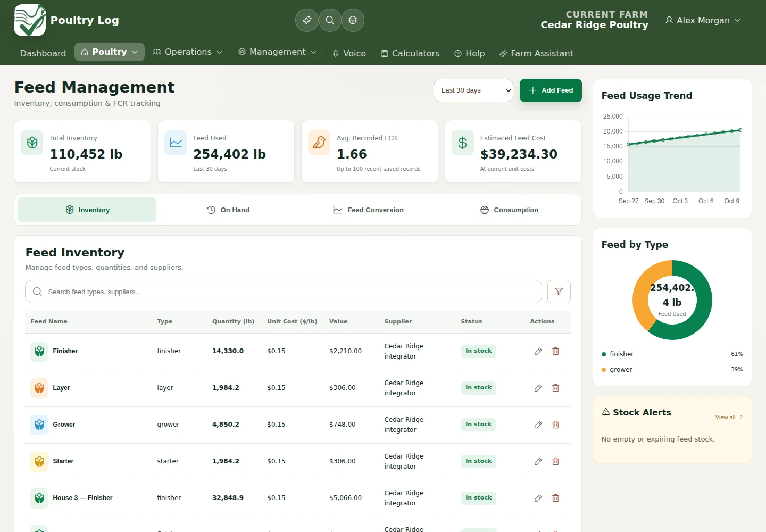Image resolution: width=766 pixels, height=532 pixels.
Task: Open the Last 30 days range selector
Action: tap(473, 90)
